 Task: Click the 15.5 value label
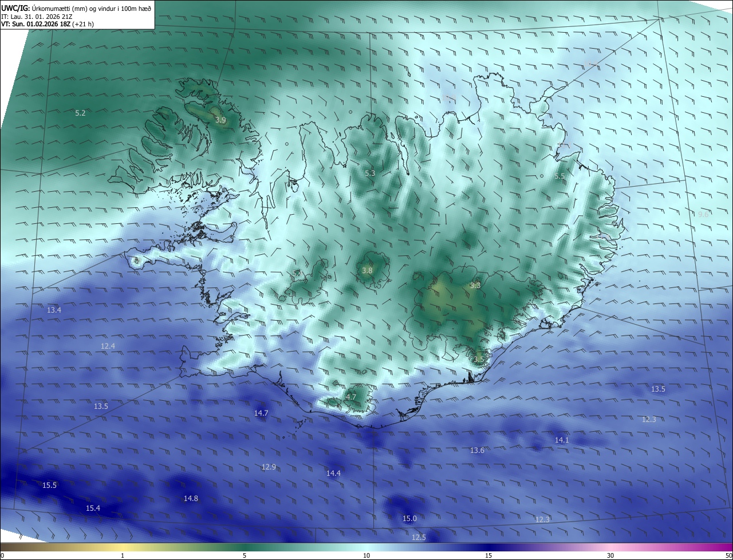pos(50,485)
